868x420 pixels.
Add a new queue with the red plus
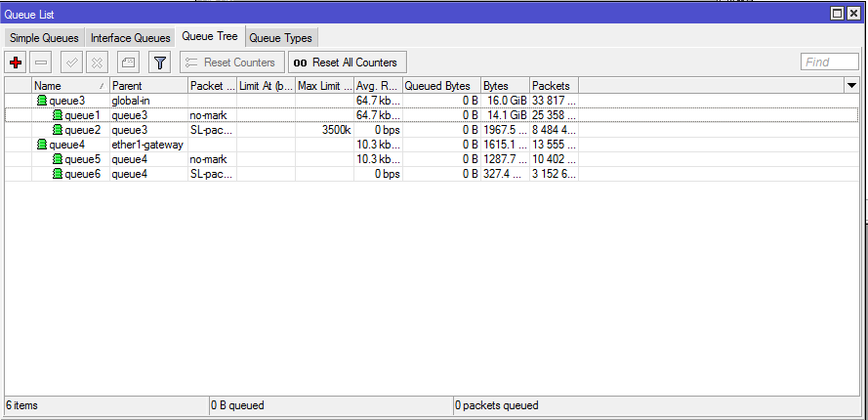click(16, 63)
